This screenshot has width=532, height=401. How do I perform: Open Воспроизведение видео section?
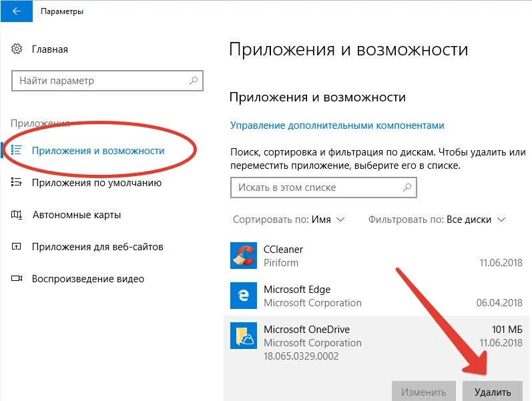point(88,279)
